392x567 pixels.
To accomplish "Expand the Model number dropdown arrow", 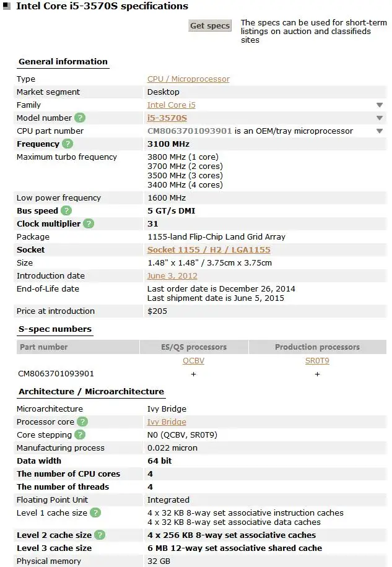I will pyautogui.click(x=380, y=118).
